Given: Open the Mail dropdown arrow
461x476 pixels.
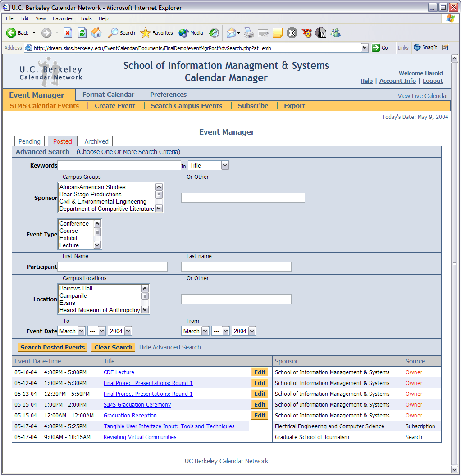Looking at the screenshot, I should pyautogui.click(x=238, y=33).
